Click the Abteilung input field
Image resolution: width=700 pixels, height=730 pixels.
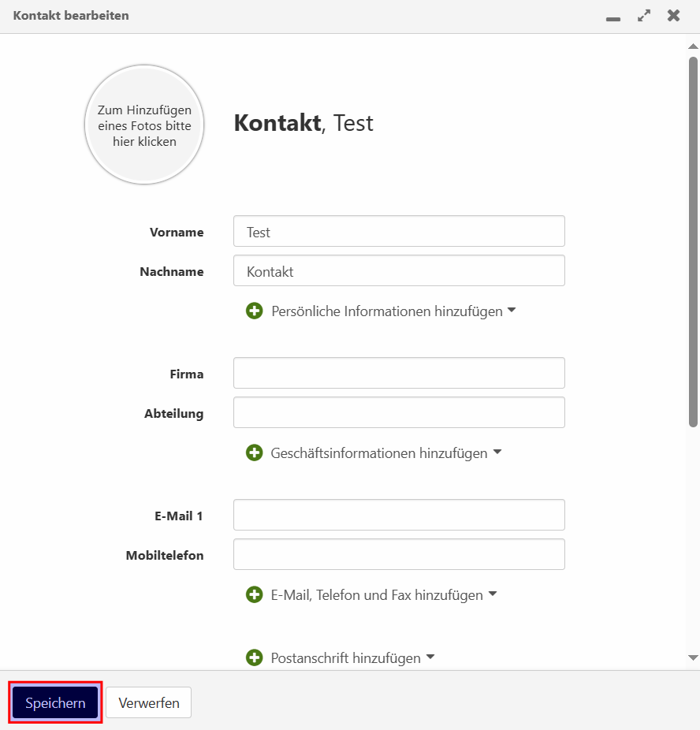[398, 412]
